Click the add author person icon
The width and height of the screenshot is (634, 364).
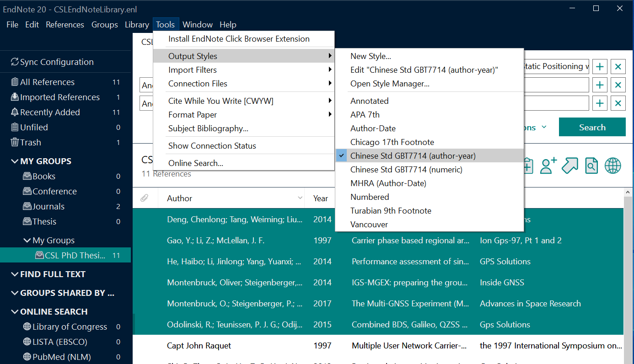click(548, 166)
